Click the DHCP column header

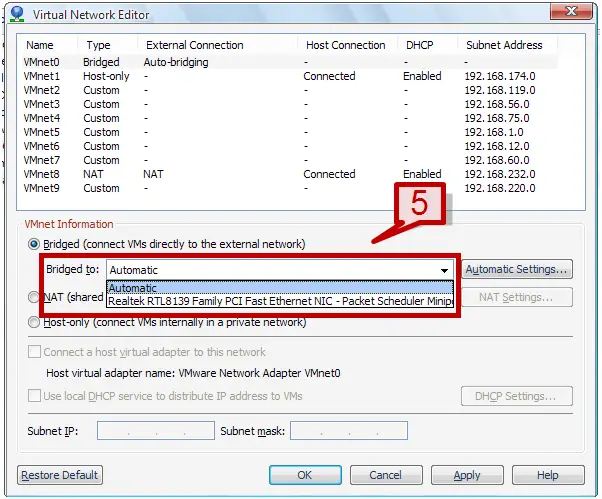[418, 45]
